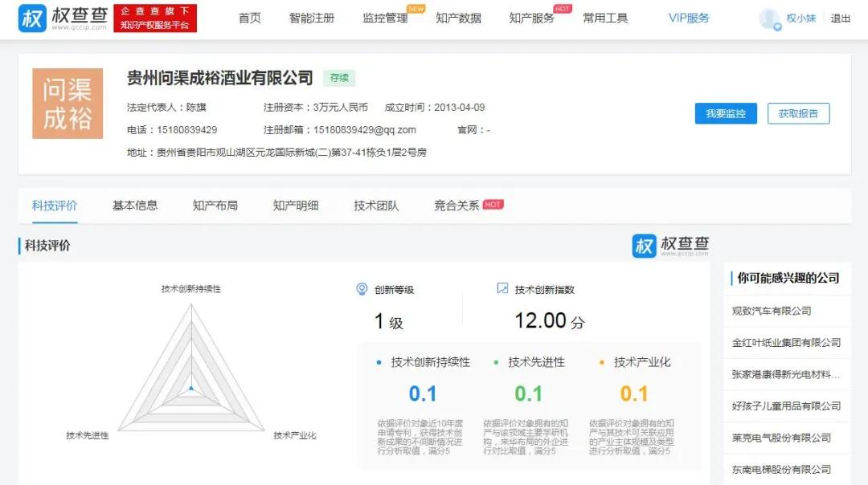Click the orange 技术产业化 score 0.1
This screenshot has width=868, height=485.
tap(634, 393)
